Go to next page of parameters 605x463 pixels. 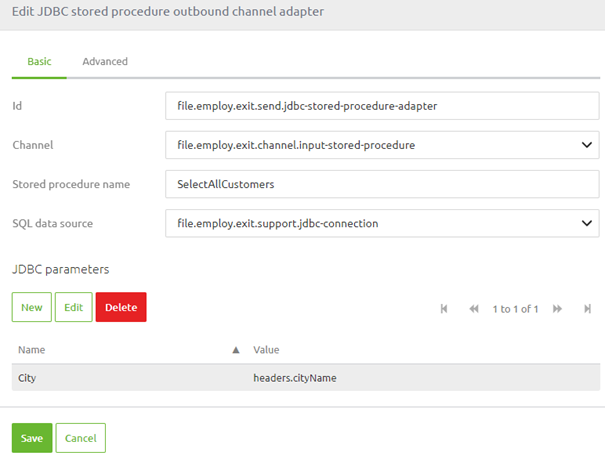click(557, 309)
